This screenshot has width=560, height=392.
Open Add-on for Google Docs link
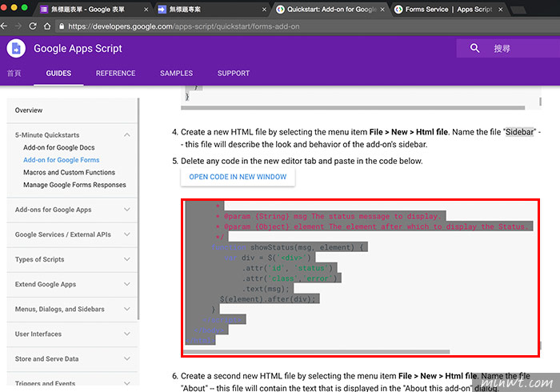click(x=59, y=147)
